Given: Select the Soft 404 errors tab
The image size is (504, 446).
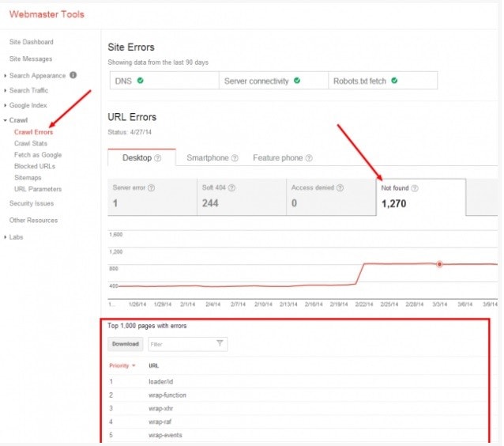Looking at the screenshot, I should 240,197.
